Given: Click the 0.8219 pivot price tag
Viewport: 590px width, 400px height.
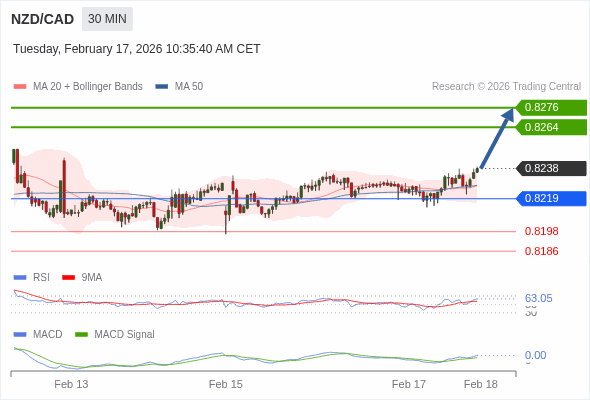Looking at the screenshot, I should 551,198.
